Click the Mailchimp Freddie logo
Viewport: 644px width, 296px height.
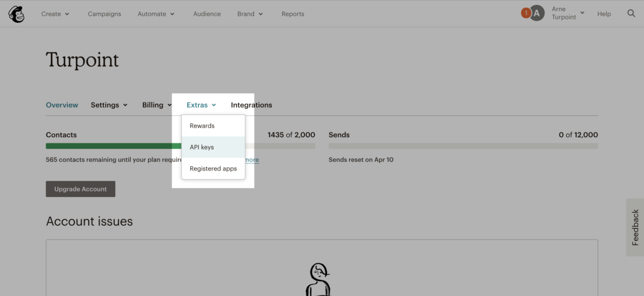[16, 14]
